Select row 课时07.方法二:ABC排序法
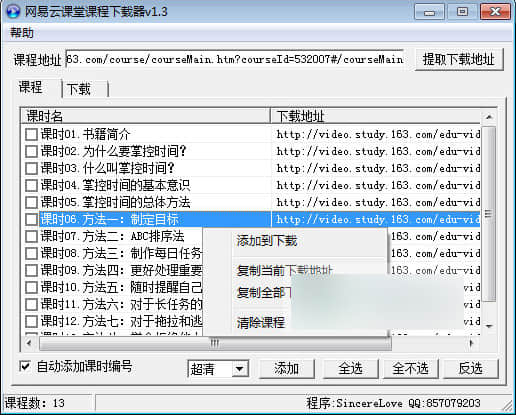 tap(112, 236)
